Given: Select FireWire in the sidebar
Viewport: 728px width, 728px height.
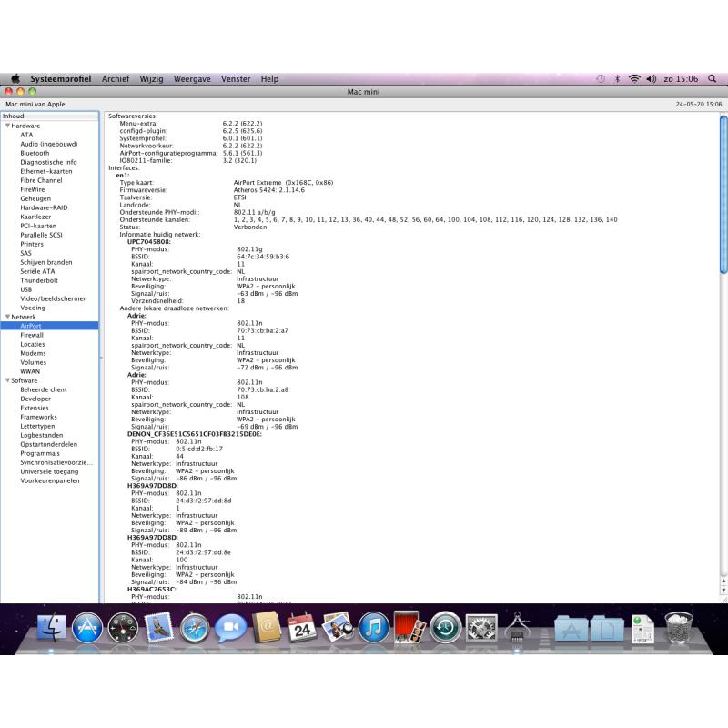Looking at the screenshot, I should (33, 189).
